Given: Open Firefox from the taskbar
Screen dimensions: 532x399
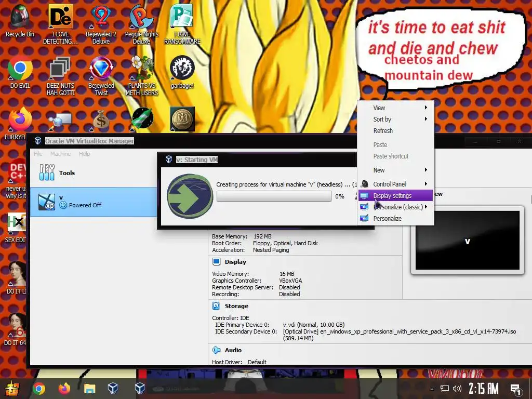Looking at the screenshot, I should (x=64, y=389).
